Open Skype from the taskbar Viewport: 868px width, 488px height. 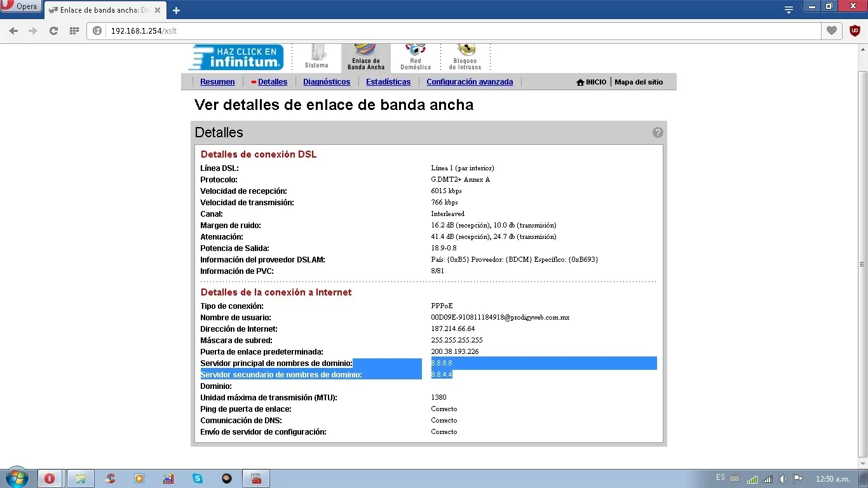[x=198, y=478]
